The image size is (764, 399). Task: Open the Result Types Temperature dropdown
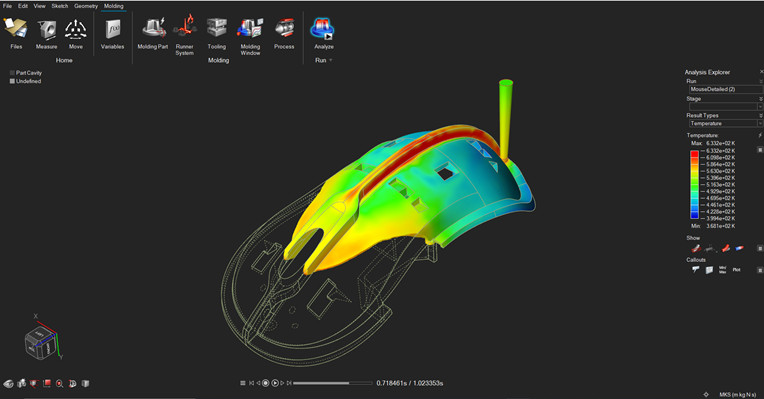point(725,124)
